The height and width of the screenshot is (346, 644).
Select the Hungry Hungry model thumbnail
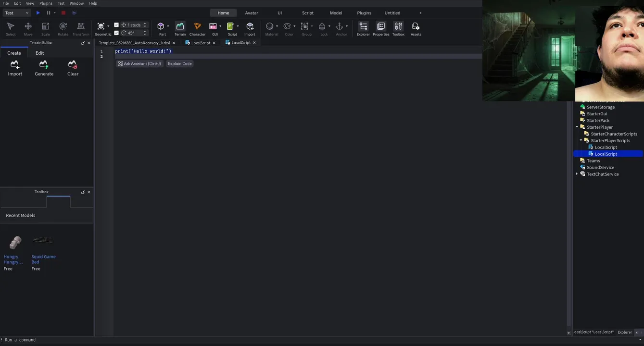[x=15, y=242]
